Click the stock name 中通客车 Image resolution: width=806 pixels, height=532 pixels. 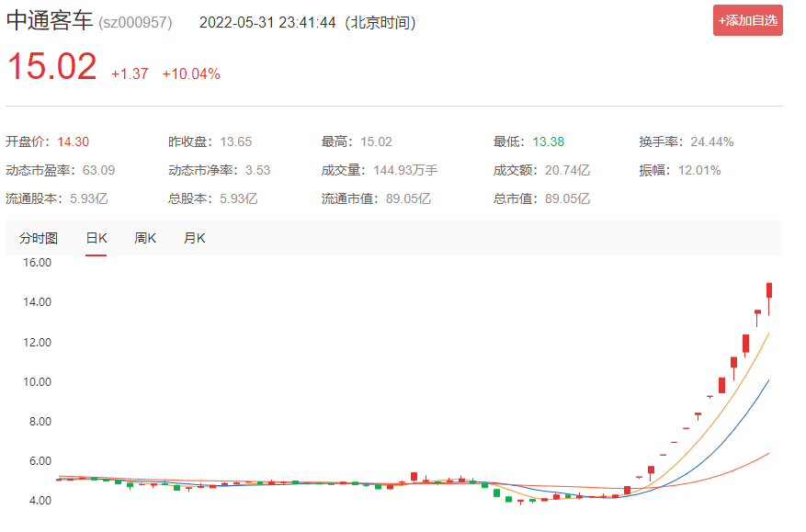click(x=50, y=21)
